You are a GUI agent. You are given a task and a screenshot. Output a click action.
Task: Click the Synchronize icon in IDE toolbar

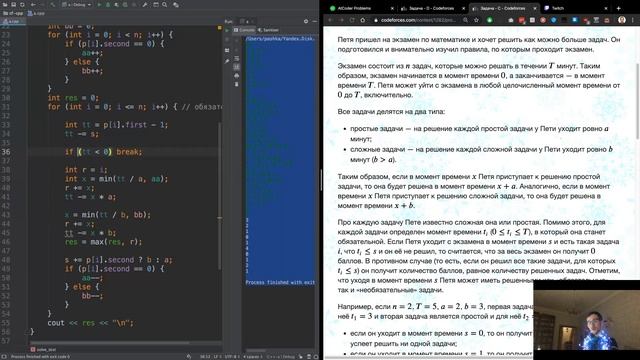[22, 5]
